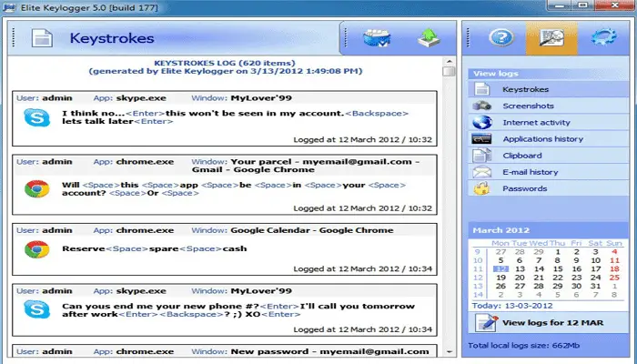Click the Applications history console icon
The image size is (637, 364).
(x=481, y=139)
